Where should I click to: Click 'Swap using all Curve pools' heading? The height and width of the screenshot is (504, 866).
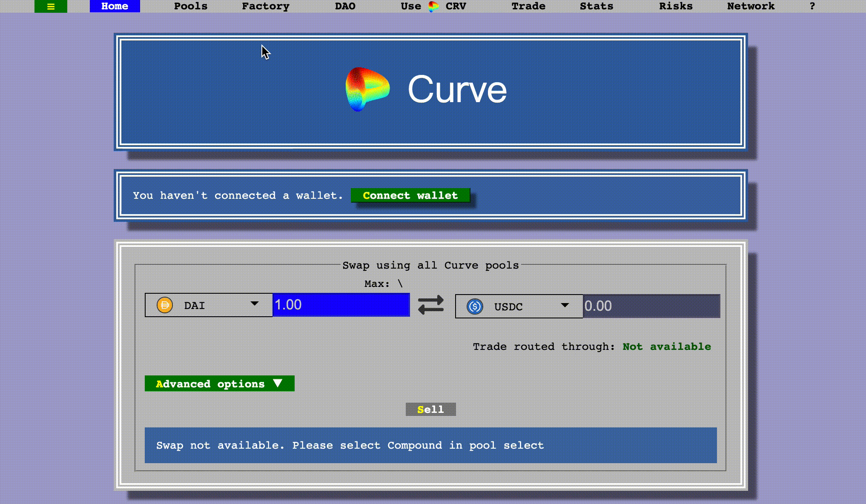point(430,265)
